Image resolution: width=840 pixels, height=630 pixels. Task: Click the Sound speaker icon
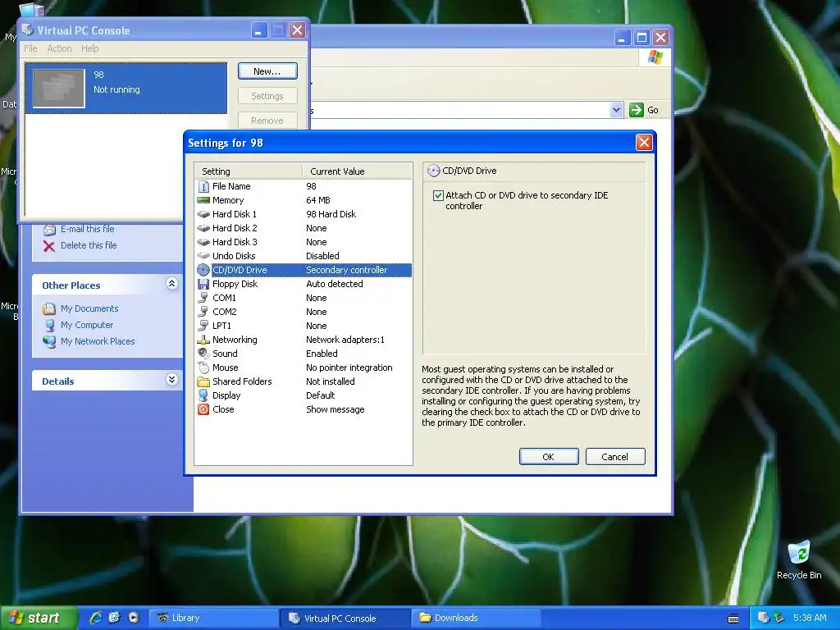pyautogui.click(x=203, y=354)
